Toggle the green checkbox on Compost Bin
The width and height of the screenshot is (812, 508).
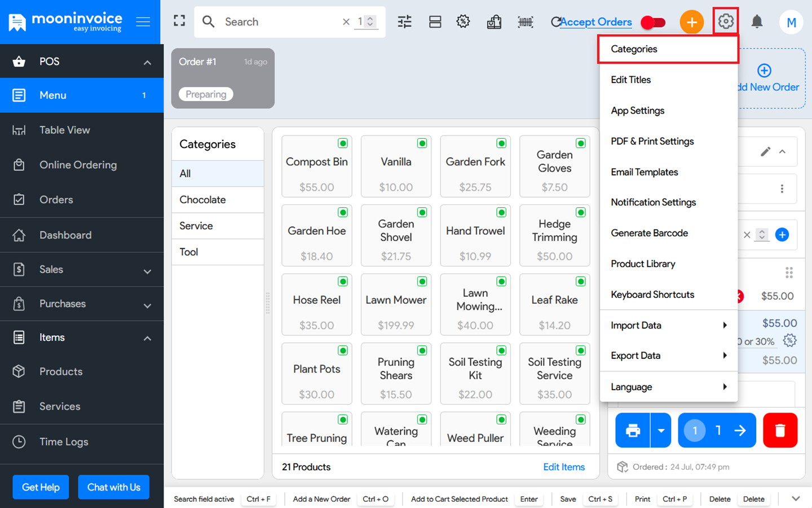[343, 143]
